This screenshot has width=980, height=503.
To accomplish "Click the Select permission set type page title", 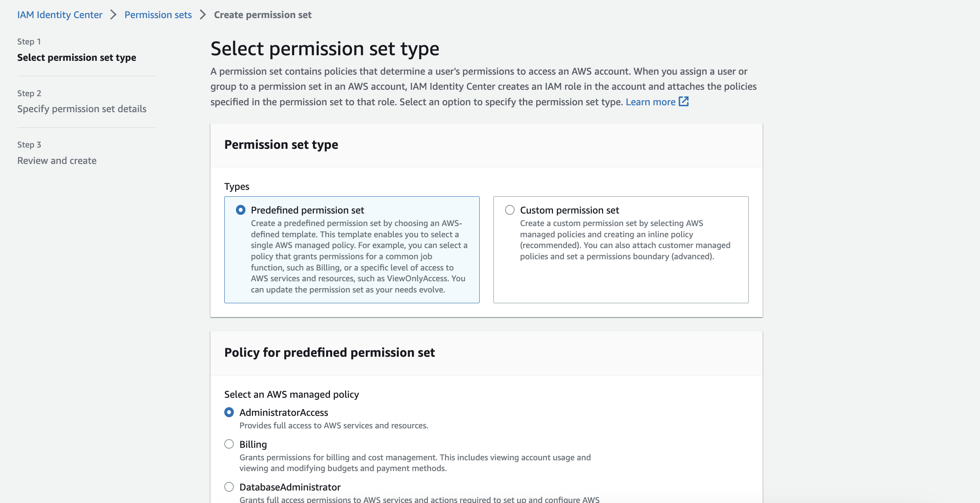I will [324, 48].
